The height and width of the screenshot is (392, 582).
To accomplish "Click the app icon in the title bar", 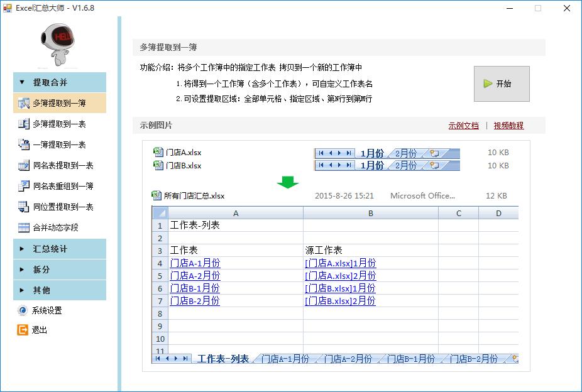I will (x=8, y=8).
